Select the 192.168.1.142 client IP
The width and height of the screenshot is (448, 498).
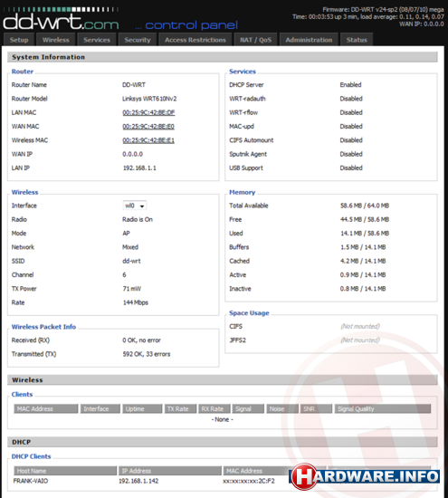click(x=138, y=481)
